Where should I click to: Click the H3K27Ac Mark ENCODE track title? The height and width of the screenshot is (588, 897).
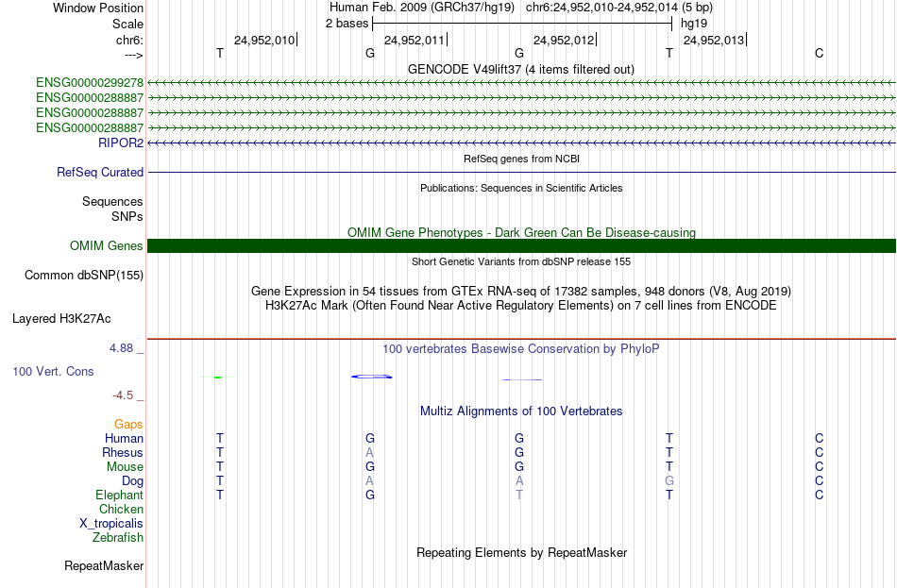click(x=521, y=306)
